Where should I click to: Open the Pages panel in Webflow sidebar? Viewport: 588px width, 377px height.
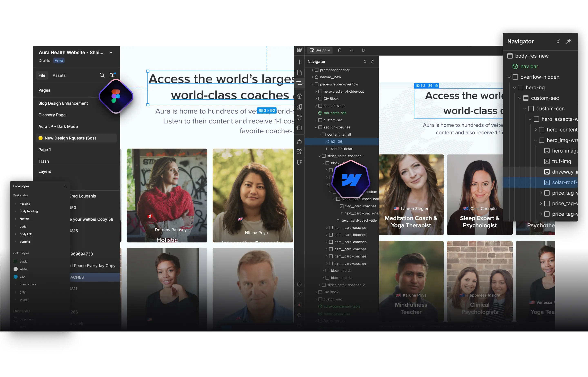299,73
